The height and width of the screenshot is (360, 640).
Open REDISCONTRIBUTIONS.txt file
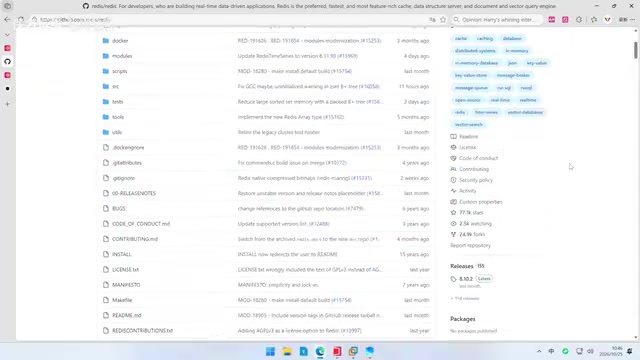pos(142,331)
